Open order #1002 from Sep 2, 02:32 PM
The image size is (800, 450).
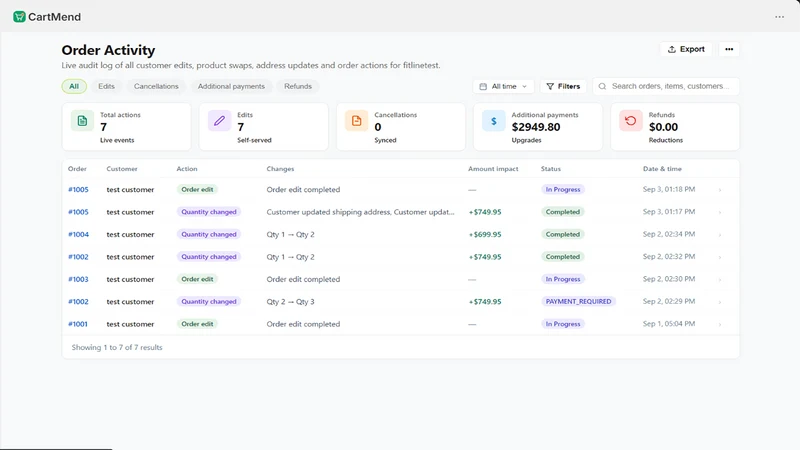78,257
